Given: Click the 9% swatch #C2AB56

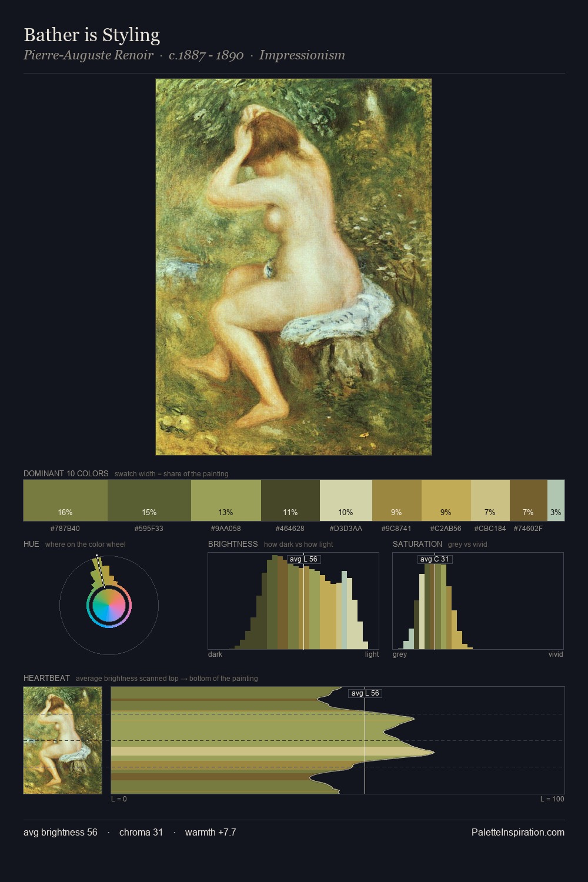Looking at the screenshot, I should click(446, 500).
